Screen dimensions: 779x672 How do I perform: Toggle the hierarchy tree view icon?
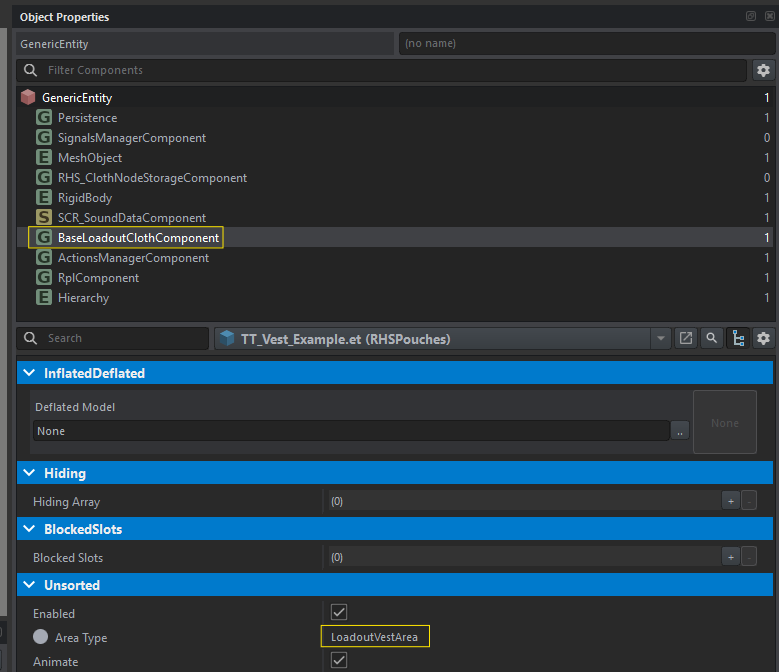click(738, 338)
